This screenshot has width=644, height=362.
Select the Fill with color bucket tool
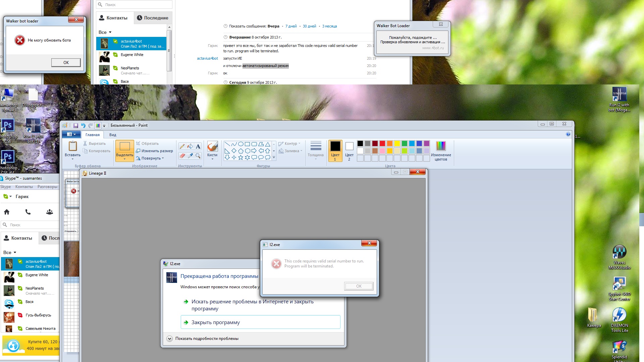click(190, 146)
